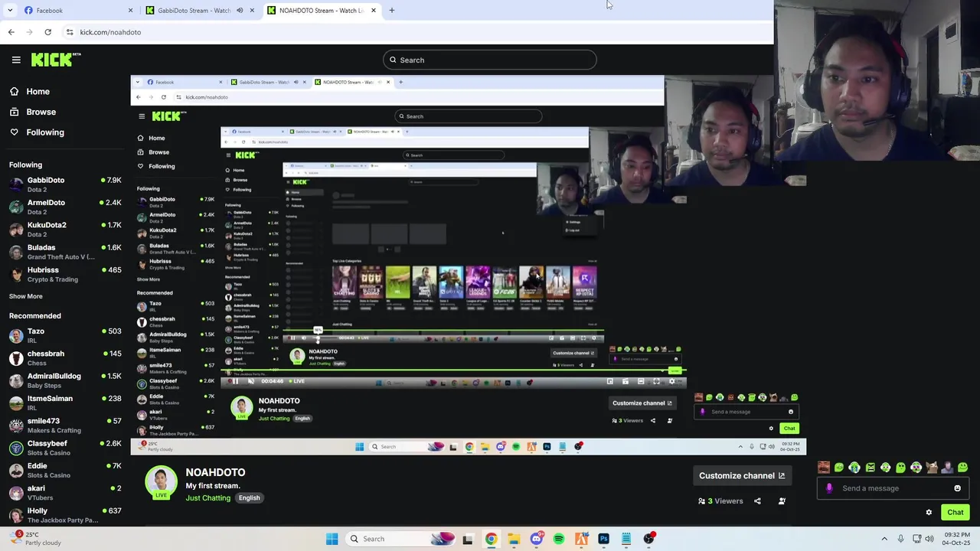The width and height of the screenshot is (980, 551).
Task: Share the NOAHDOTO stream
Action: pos(757,501)
